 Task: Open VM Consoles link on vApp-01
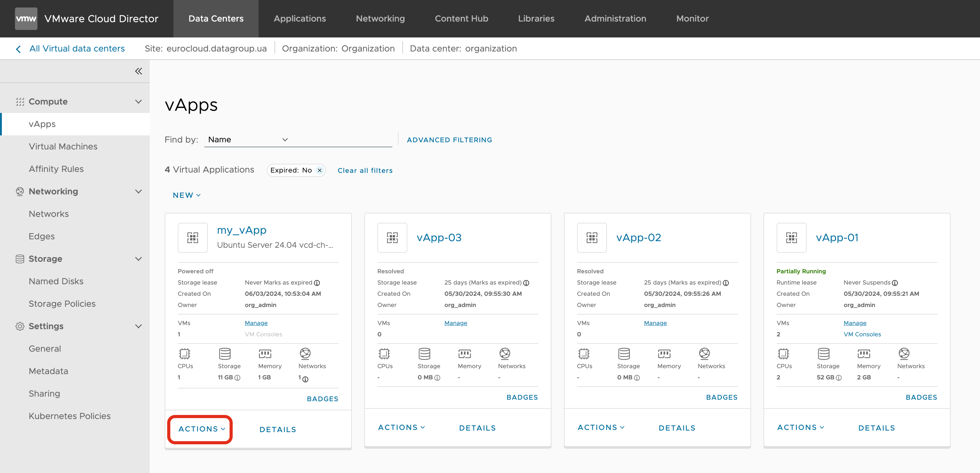[862, 334]
